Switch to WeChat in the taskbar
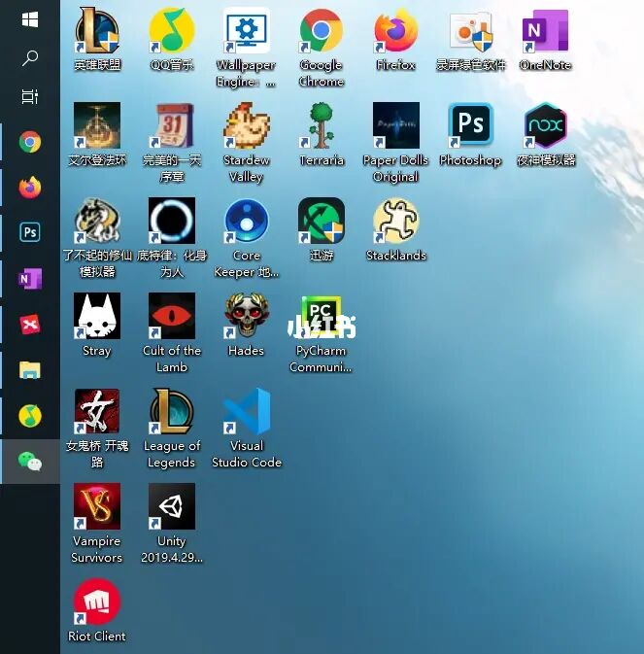Screen dimensions: 644x654 pyautogui.click(x=30, y=462)
